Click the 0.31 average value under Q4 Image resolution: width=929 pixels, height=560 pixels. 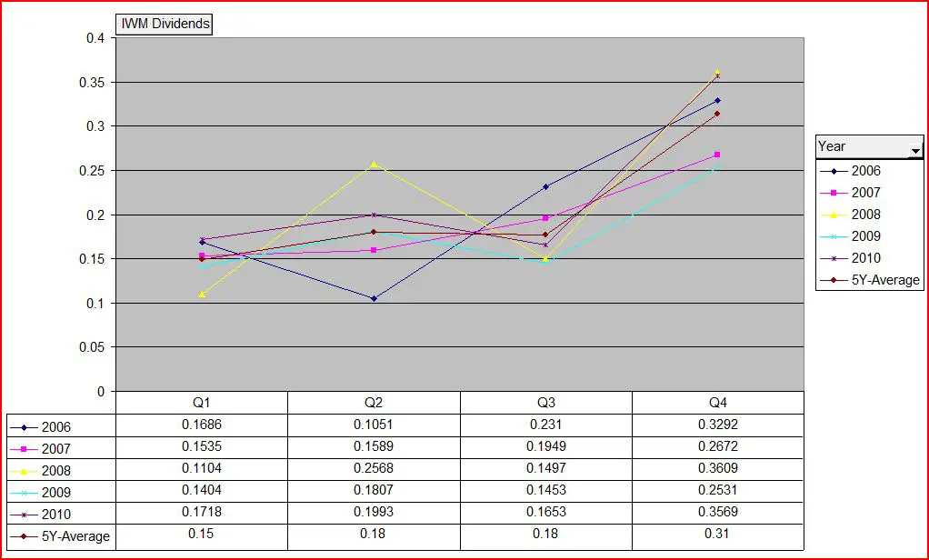point(717,534)
